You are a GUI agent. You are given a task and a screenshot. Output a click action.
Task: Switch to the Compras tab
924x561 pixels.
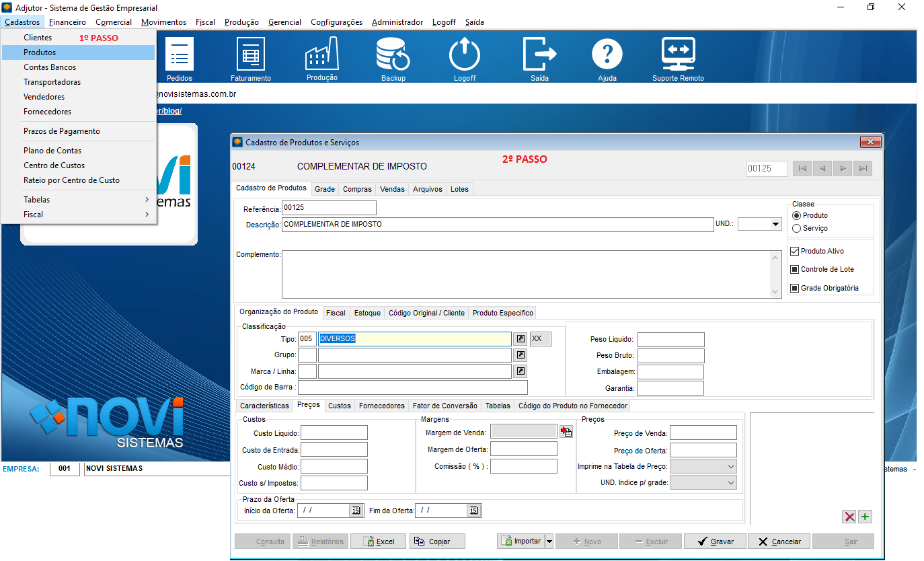click(357, 189)
